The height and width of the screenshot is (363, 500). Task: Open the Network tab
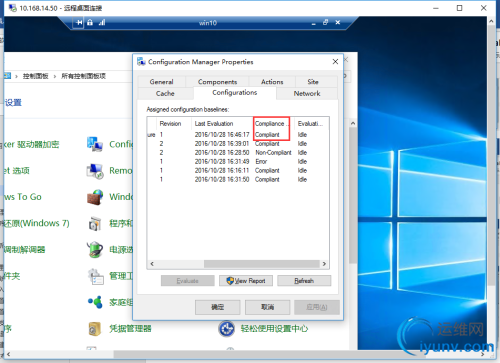coord(307,93)
